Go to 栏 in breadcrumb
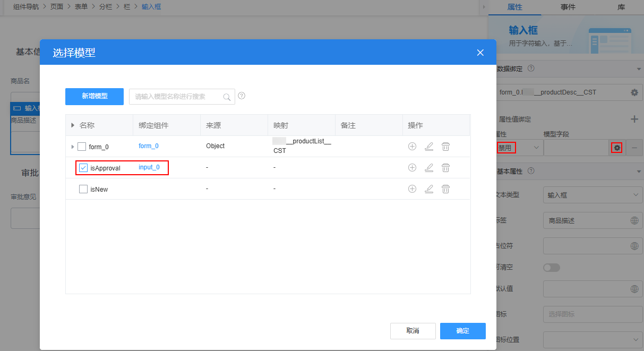The image size is (644, 351). click(x=127, y=7)
